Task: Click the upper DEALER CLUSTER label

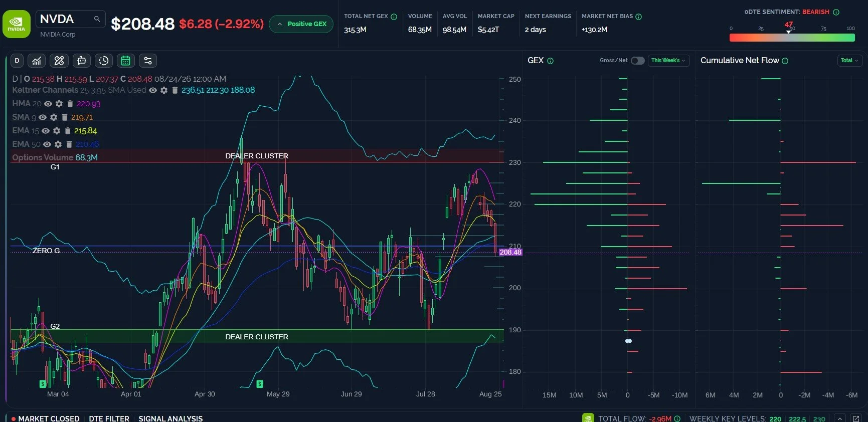Action: (257, 156)
